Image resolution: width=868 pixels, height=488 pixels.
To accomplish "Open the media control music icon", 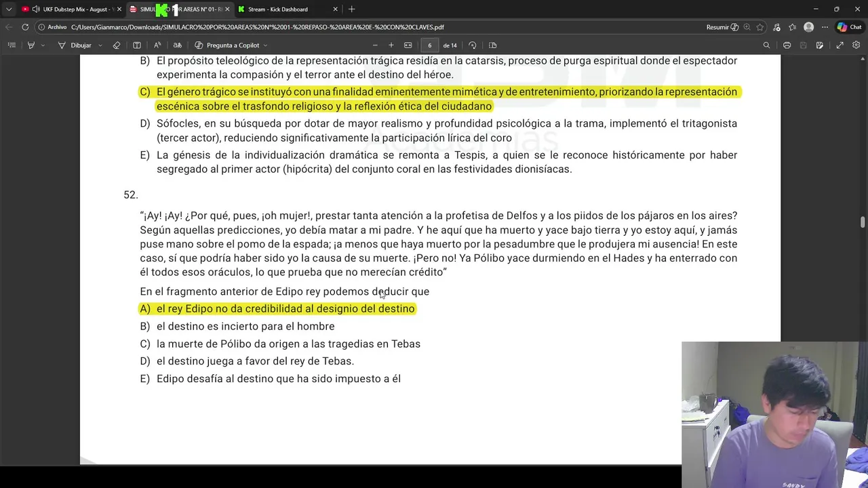I will tap(776, 27).
